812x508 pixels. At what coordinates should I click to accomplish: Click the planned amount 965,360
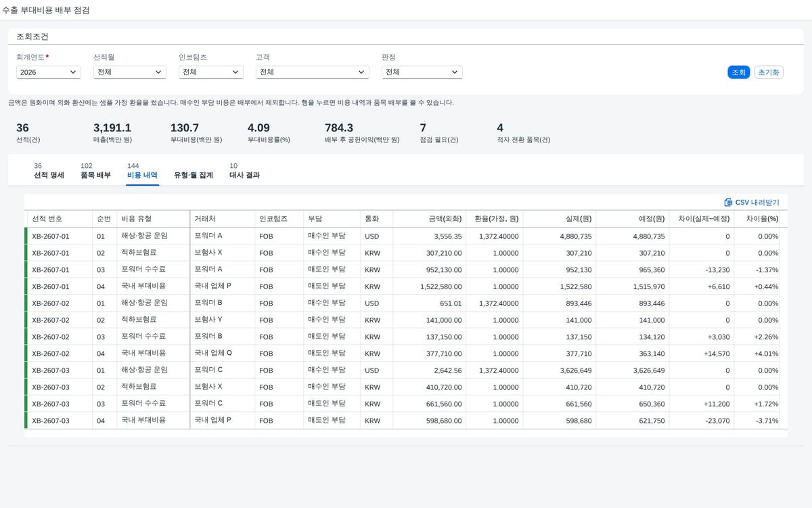[633, 270]
